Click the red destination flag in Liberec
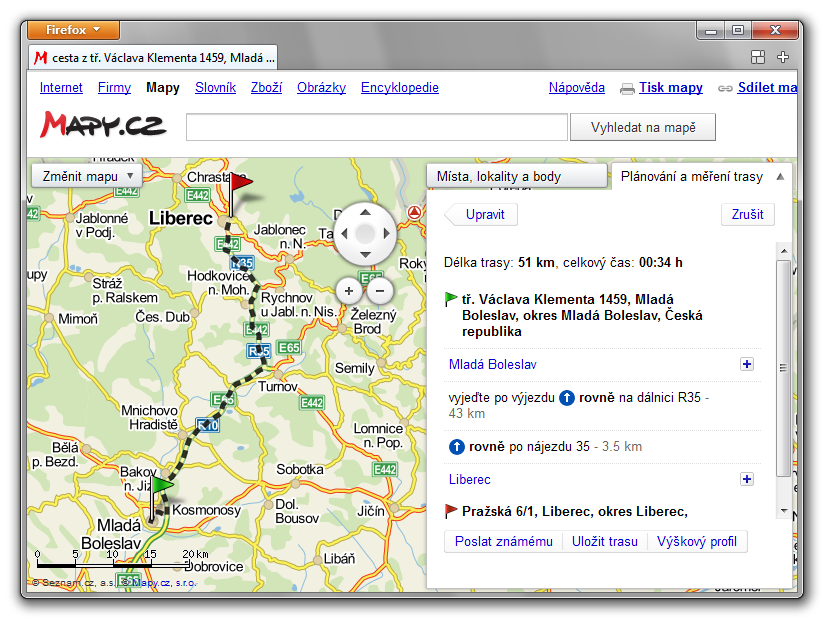This screenshot has width=833, height=625. 239,185
